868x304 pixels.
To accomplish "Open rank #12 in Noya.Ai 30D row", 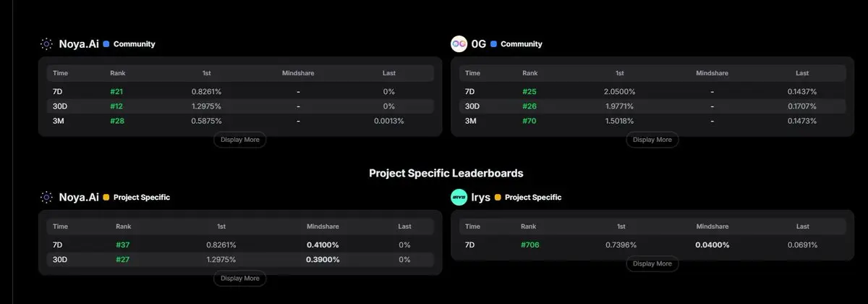I will coord(117,106).
